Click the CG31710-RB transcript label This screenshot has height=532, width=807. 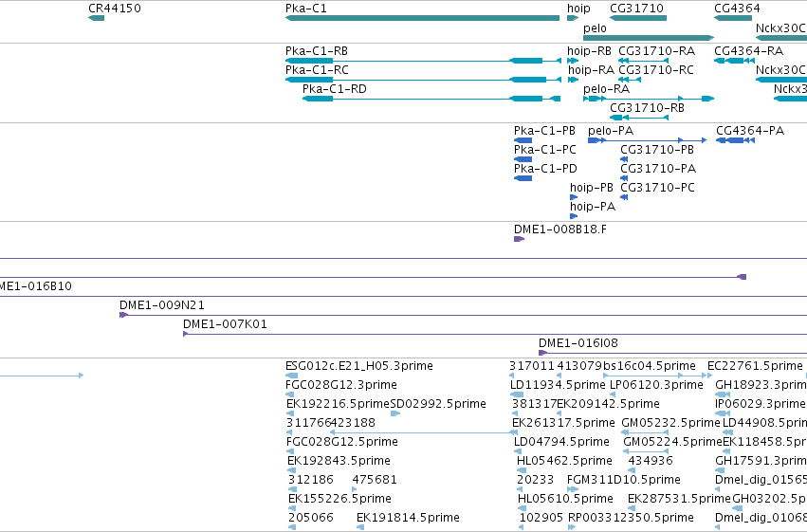(647, 108)
